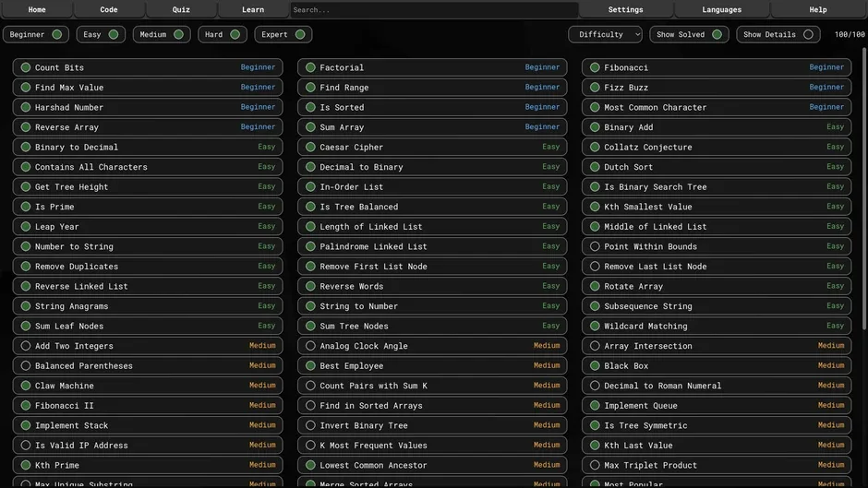This screenshot has width=868, height=488.
Task: Click the solved circle icon for Count Bits
Action: click(26, 67)
